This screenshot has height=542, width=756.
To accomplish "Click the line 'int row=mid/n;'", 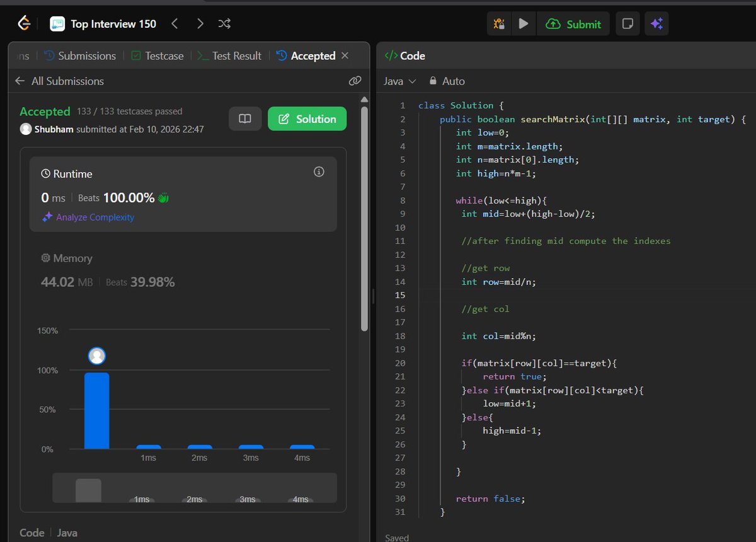I will tap(499, 282).
